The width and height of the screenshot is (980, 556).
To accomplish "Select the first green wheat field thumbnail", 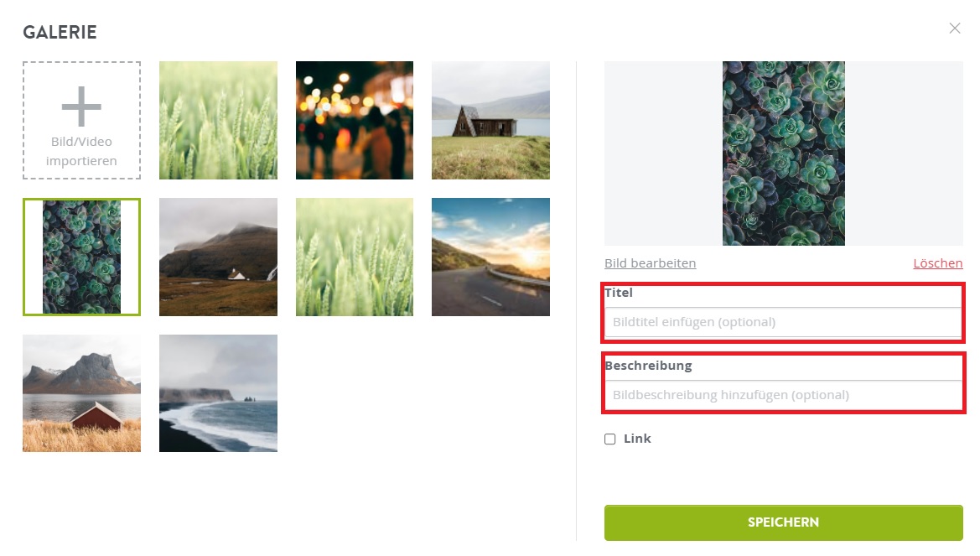I will [x=218, y=120].
